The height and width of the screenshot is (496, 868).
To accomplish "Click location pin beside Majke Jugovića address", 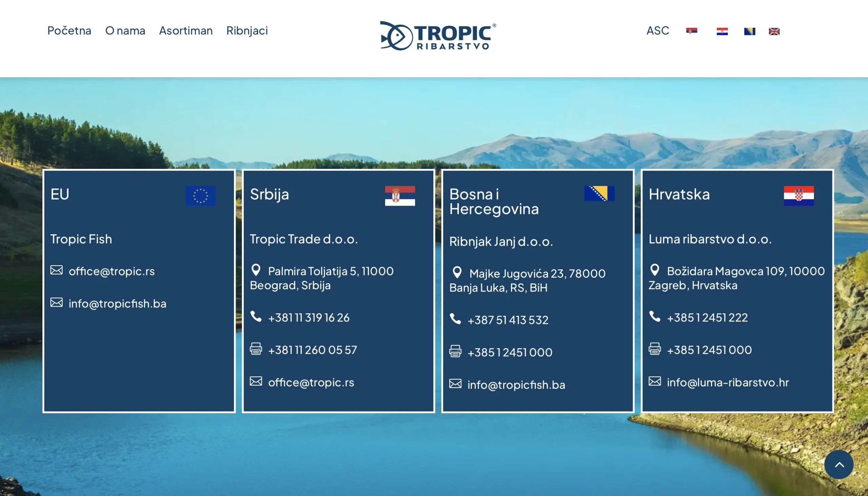I will 457,273.
